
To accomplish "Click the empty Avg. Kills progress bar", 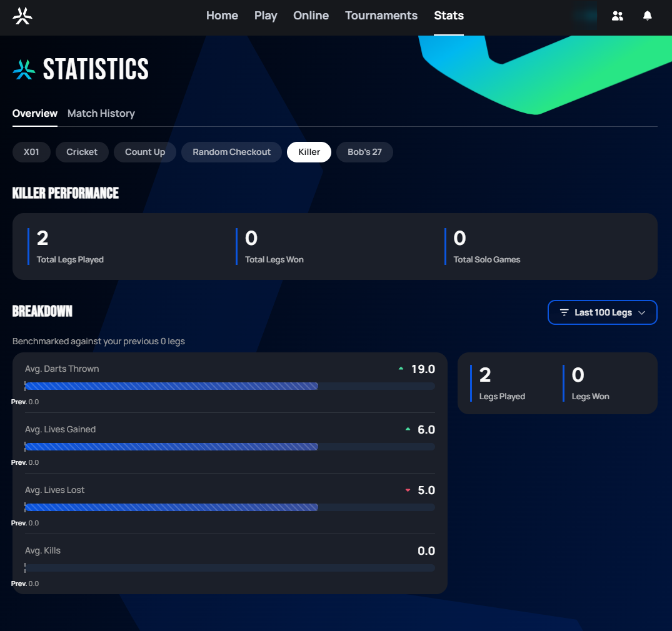I will coord(229,568).
